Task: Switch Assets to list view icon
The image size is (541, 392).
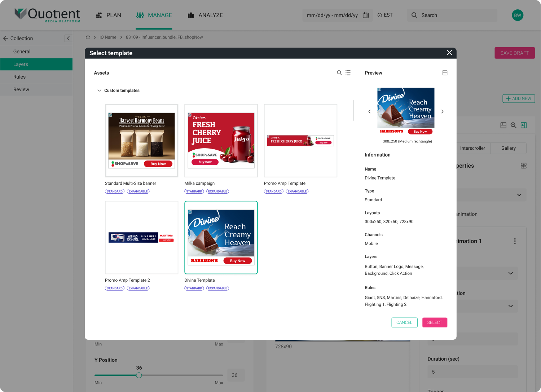Action: point(348,73)
